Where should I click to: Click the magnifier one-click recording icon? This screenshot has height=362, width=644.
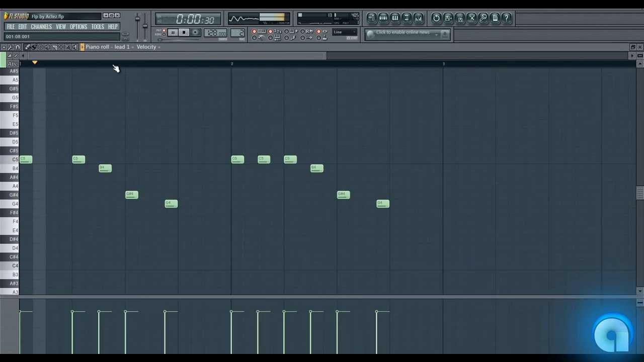484,18
